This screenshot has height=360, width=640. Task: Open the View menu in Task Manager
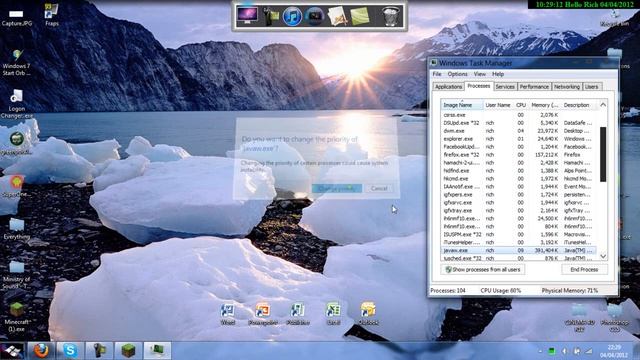[x=480, y=74]
